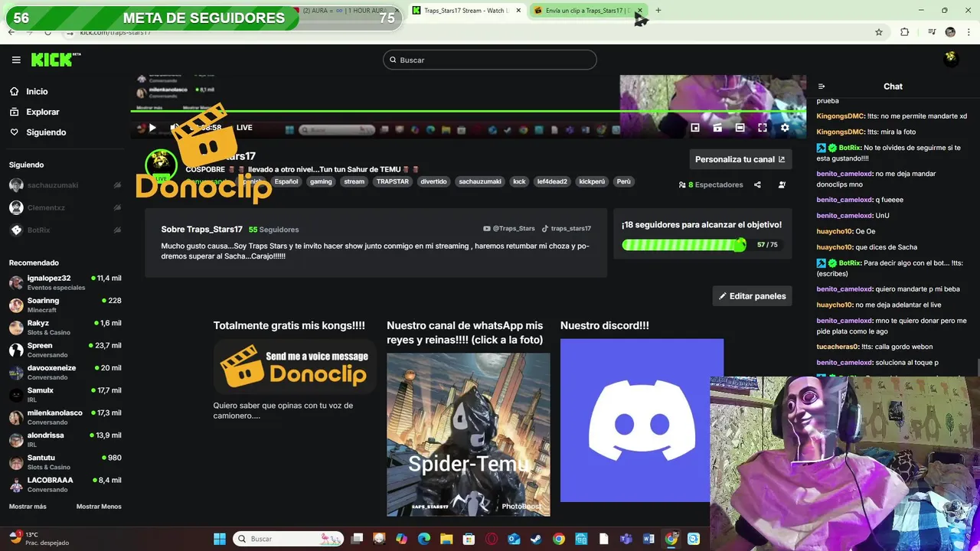This screenshot has width=980, height=551.
Task: Open the browser extensions puzzle icon
Action: (x=904, y=32)
